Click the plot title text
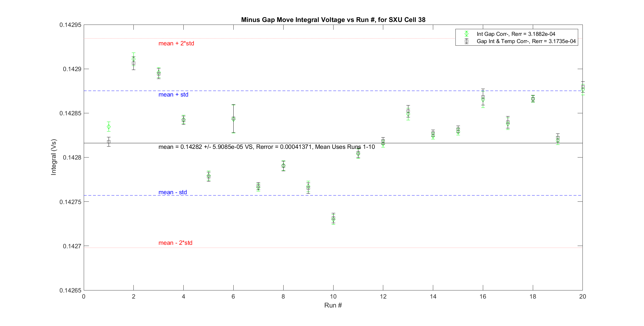Image resolution: width=644 pixels, height=326 pixels. [333, 20]
